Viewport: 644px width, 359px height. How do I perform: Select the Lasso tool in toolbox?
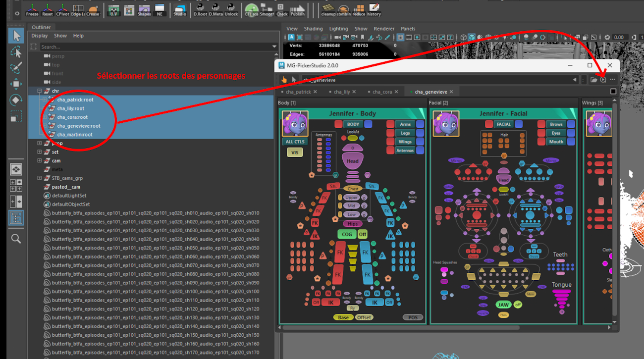click(16, 52)
